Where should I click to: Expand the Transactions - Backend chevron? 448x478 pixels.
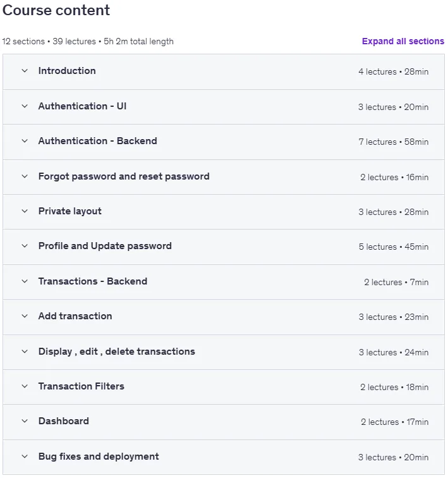coord(25,281)
